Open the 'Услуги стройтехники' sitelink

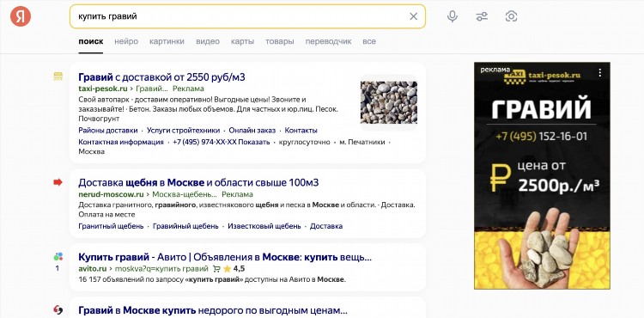[x=183, y=131]
